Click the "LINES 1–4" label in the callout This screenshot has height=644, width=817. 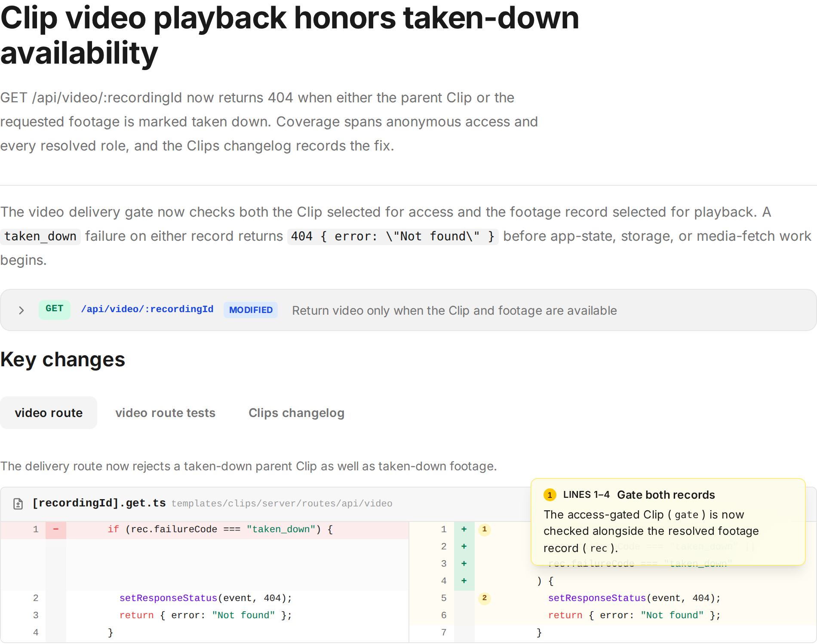tap(587, 495)
